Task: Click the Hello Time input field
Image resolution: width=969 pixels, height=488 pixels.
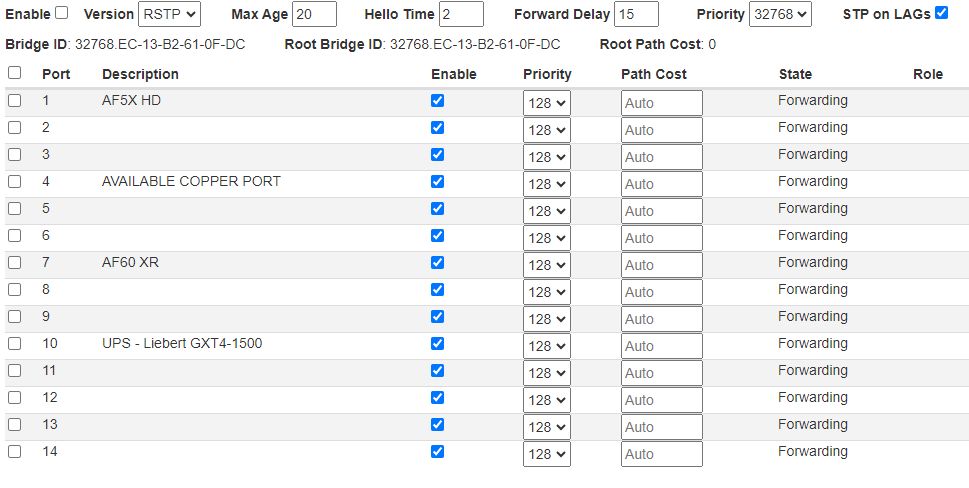Action: [x=461, y=14]
